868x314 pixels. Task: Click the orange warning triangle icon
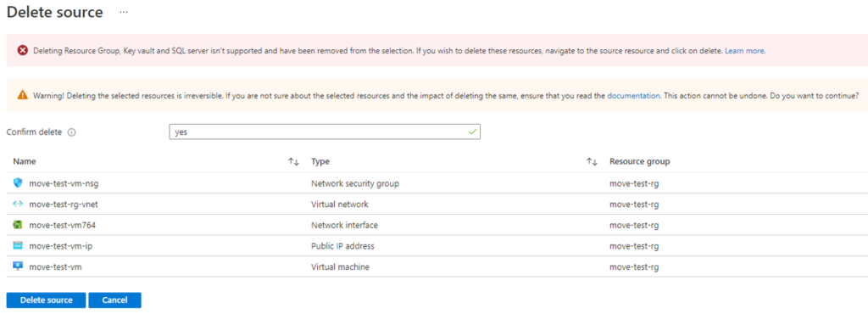coord(22,95)
